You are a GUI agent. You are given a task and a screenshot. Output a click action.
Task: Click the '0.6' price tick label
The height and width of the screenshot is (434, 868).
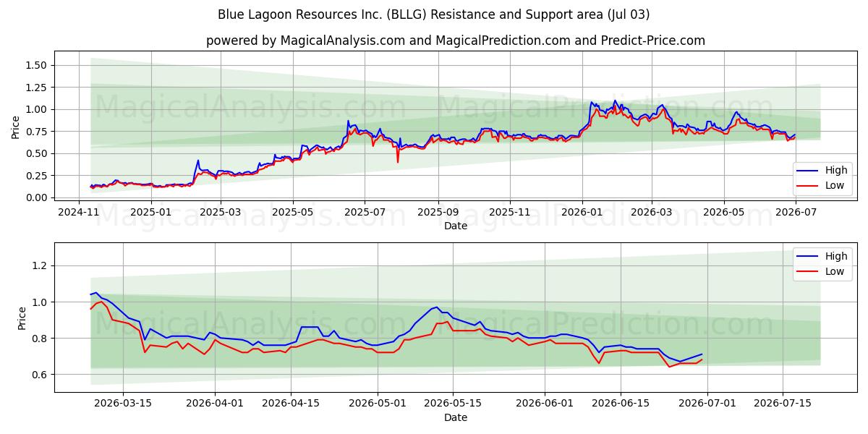[x=40, y=375]
